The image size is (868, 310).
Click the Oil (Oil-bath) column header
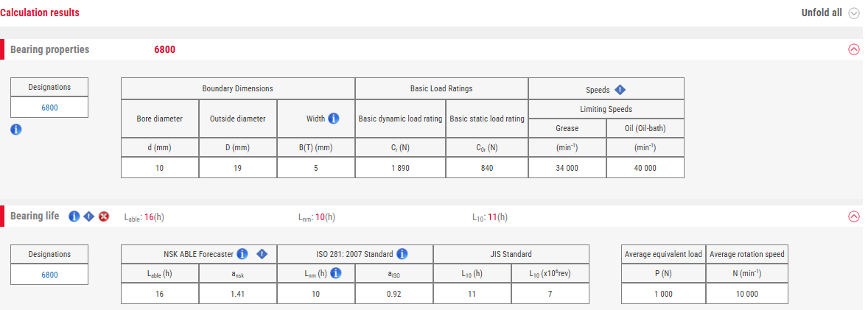pos(645,128)
